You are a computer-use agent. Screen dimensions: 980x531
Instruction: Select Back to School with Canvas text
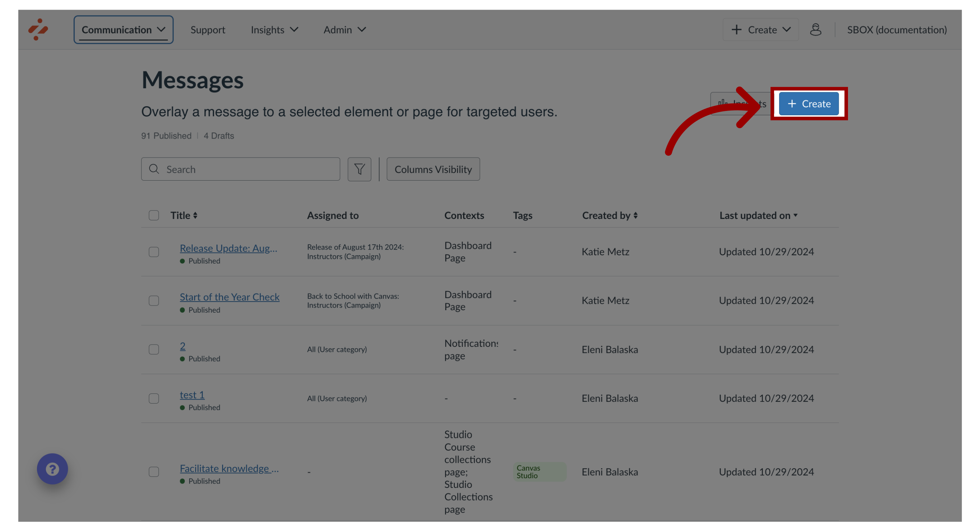point(353,301)
